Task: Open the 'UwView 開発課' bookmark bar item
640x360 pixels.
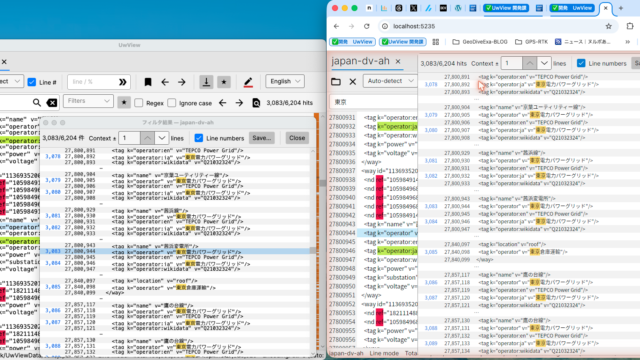Action: point(402,42)
